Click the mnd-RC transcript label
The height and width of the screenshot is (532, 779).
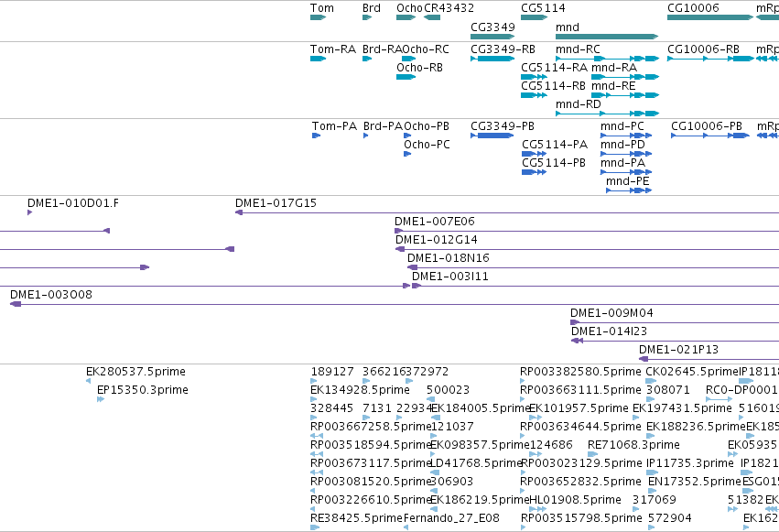578,49
